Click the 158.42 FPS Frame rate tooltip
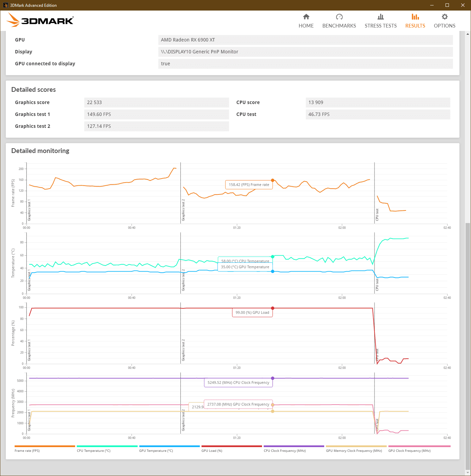The height and width of the screenshot is (476, 471). pyautogui.click(x=249, y=185)
